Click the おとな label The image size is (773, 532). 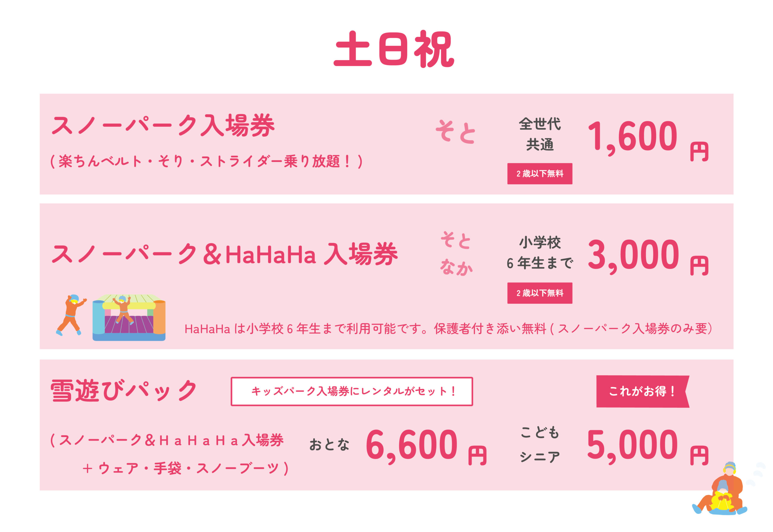pyautogui.click(x=329, y=445)
